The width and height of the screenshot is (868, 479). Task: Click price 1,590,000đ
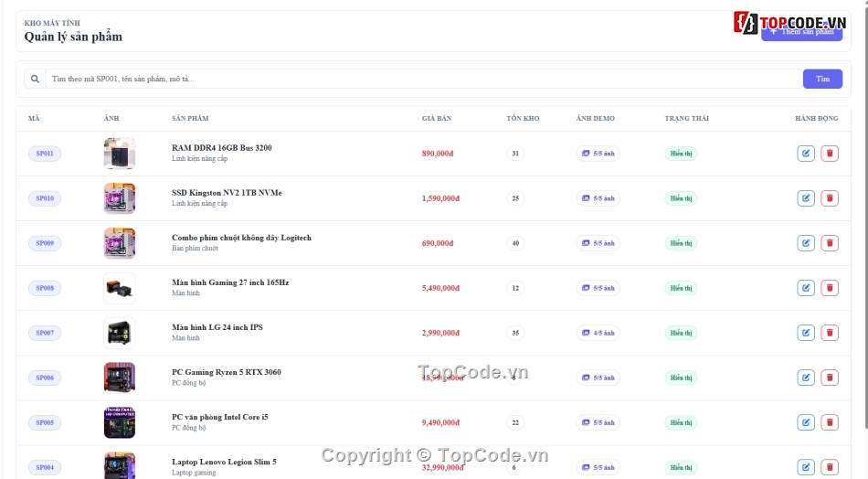[x=440, y=198]
